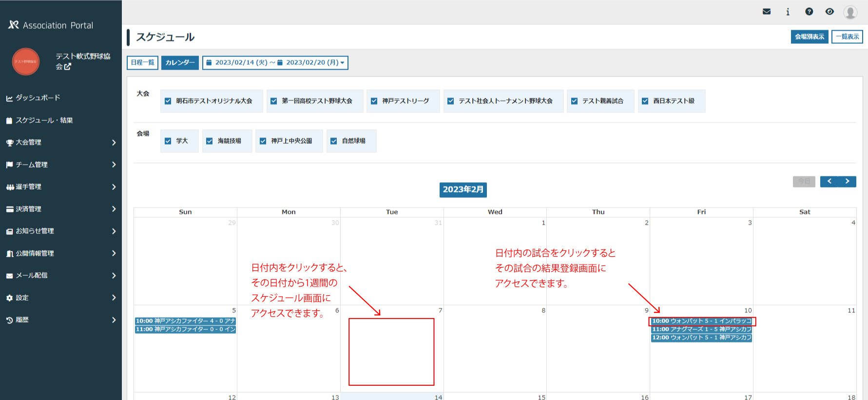Open the date range dropdown picker
This screenshot has width=868, height=400.
coord(275,62)
